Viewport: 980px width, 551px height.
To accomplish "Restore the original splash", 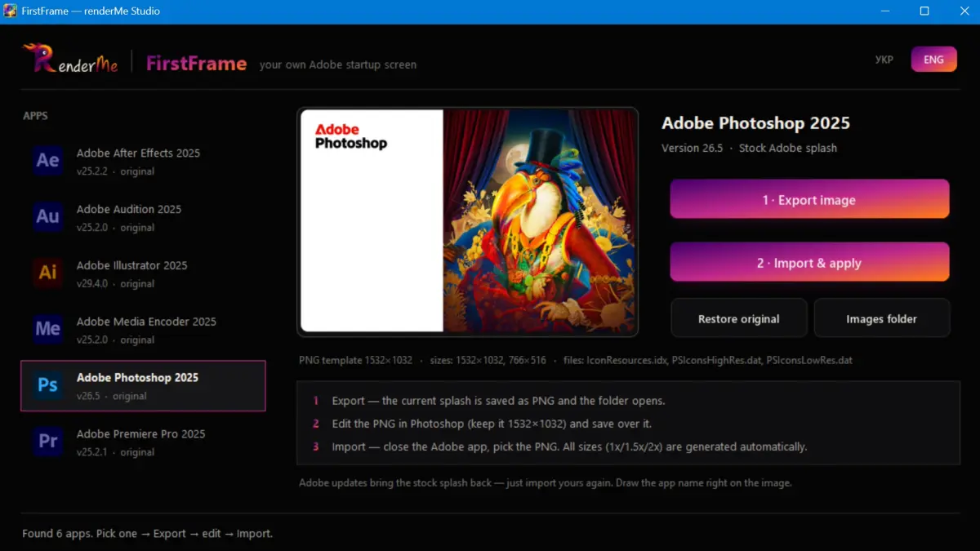I will pyautogui.click(x=739, y=318).
